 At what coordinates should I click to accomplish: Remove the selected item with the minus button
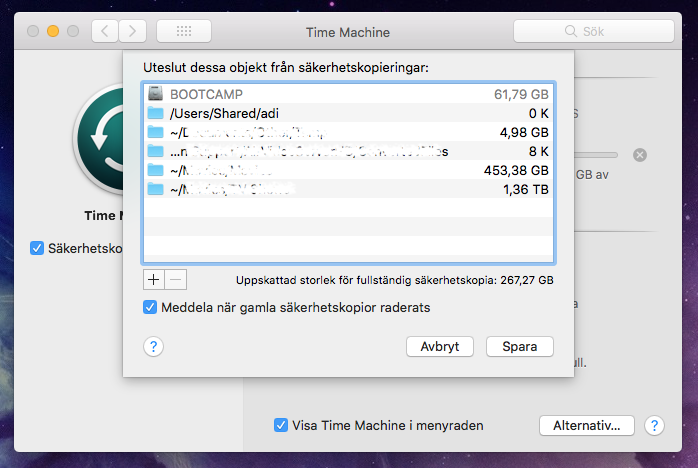pos(176,280)
